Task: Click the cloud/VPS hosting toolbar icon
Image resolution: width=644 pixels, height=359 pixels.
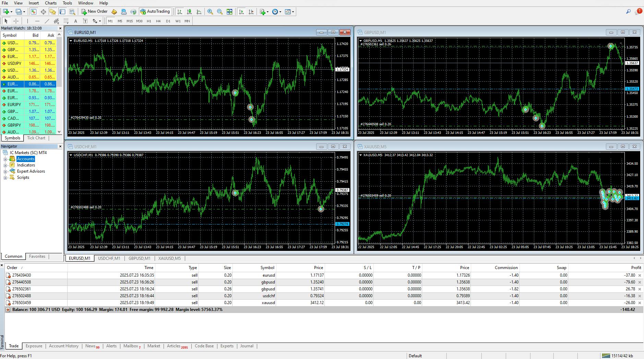Action: (x=124, y=12)
